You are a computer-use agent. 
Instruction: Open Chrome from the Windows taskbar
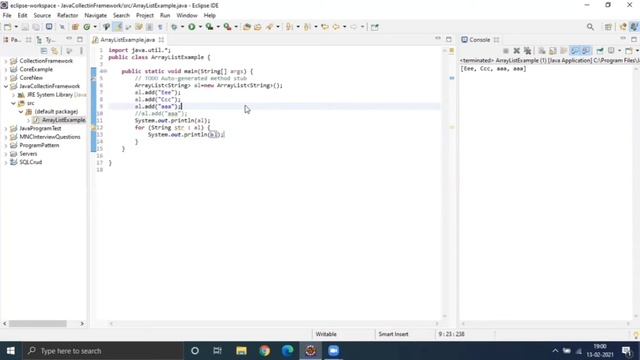pyautogui.click(x=264, y=351)
